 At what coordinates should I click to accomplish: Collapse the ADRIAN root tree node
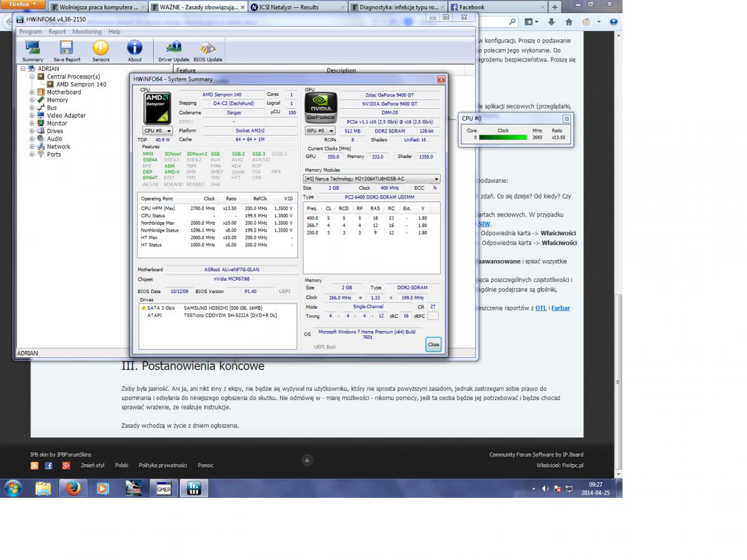click(23, 69)
